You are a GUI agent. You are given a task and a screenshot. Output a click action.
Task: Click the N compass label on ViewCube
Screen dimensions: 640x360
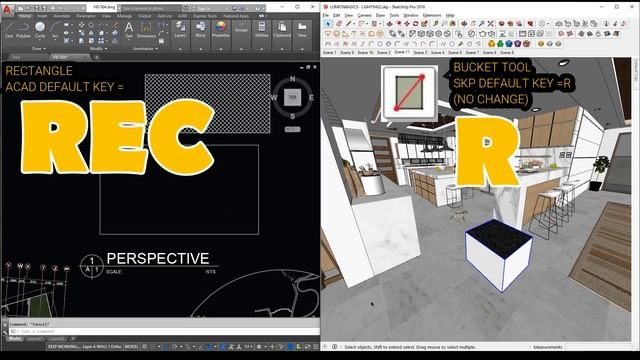[x=292, y=79]
